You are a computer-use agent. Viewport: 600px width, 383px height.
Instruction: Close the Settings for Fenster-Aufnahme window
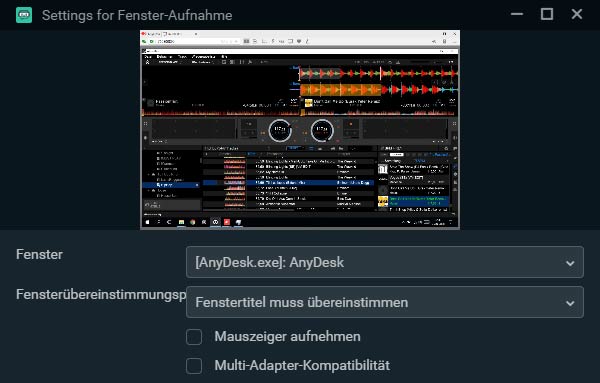tap(577, 15)
